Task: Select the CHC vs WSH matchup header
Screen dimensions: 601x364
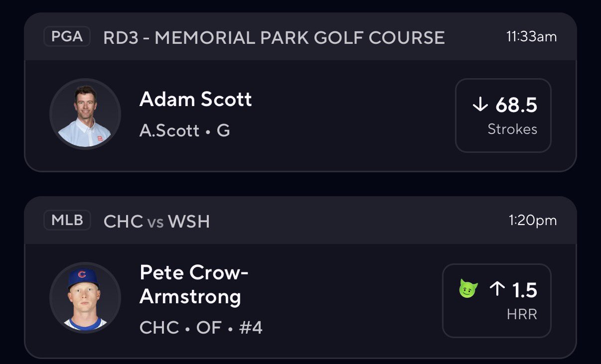Action: pyautogui.click(x=156, y=222)
